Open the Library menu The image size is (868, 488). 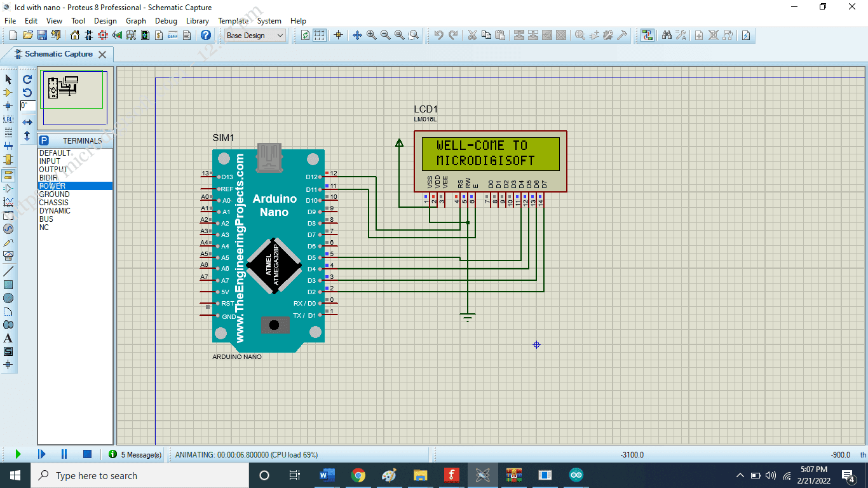(x=197, y=20)
